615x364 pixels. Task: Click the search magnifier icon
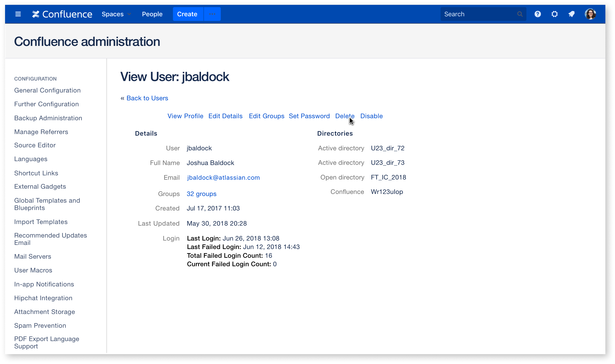click(x=520, y=14)
